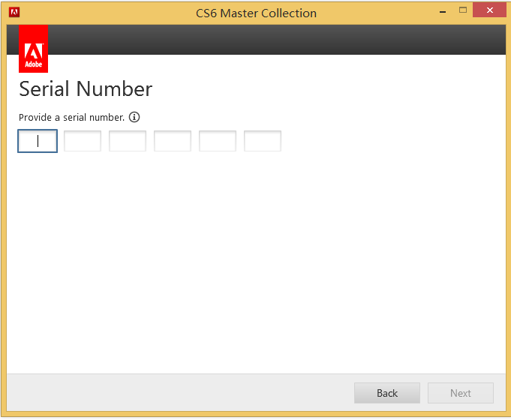The height and width of the screenshot is (420, 511).
Task: Click the Adobe logo in header
Action: pyautogui.click(x=33, y=49)
